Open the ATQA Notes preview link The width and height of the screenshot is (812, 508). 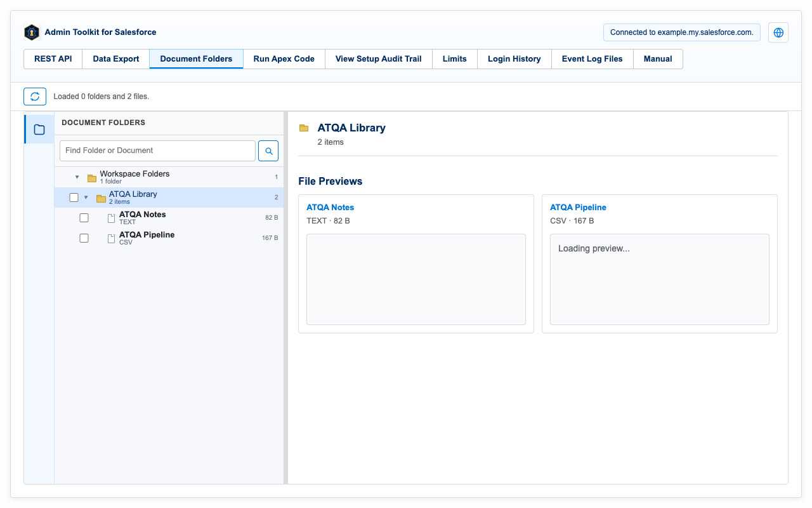click(x=330, y=208)
